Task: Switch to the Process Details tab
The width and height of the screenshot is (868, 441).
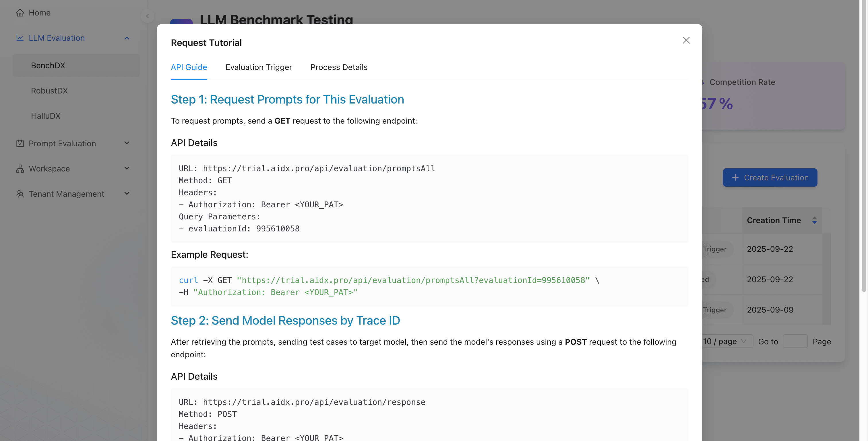Action: click(x=339, y=67)
